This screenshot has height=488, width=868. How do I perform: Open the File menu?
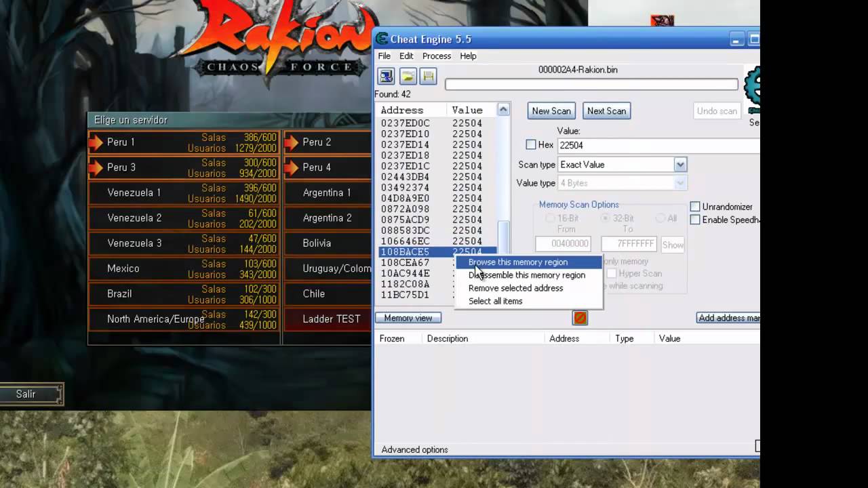click(384, 56)
